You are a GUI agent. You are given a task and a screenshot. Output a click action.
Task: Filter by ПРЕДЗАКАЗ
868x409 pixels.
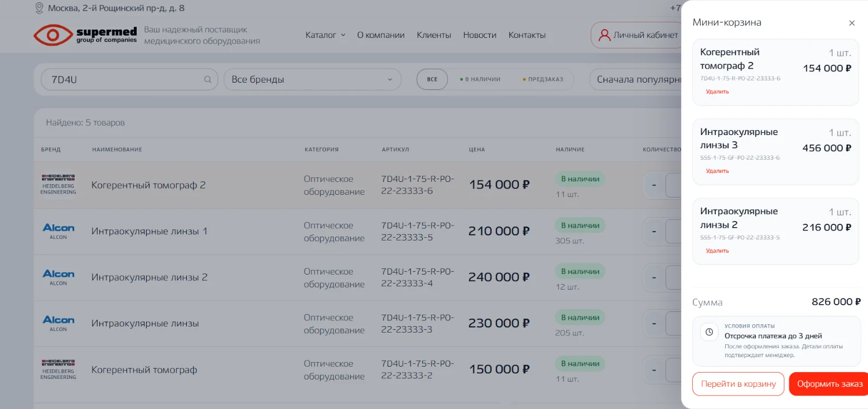[x=543, y=79]
